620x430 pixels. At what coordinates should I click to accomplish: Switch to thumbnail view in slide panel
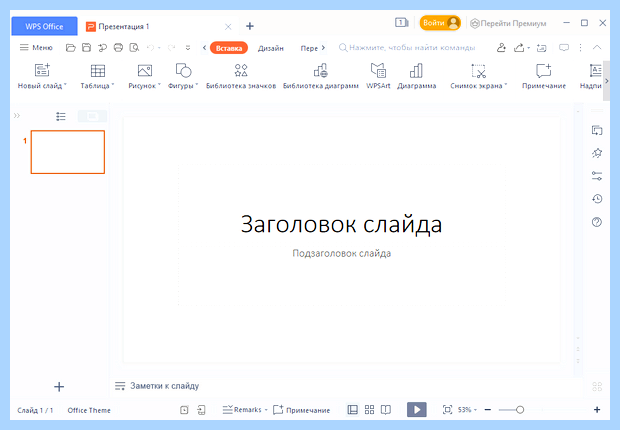[92, 116]
